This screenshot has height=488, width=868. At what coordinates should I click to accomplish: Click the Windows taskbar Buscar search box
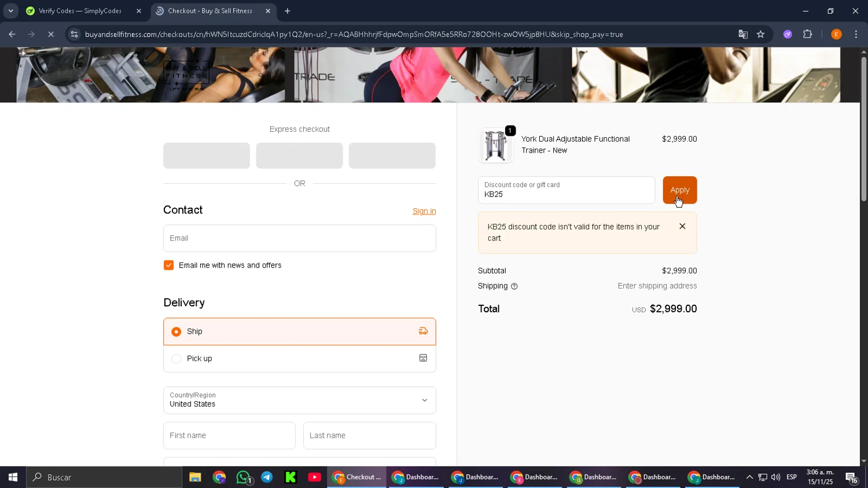coord(104,477)
